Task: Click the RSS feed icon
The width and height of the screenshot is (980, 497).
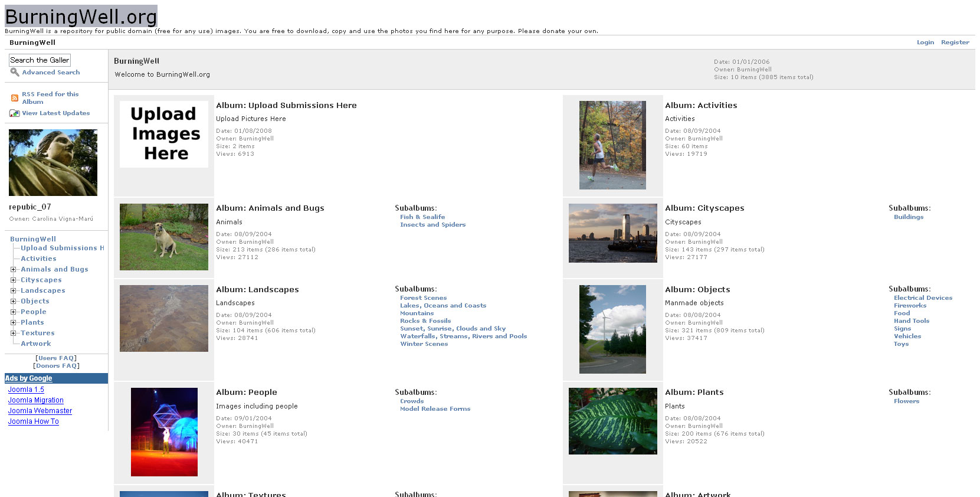Action: (15, 98)
